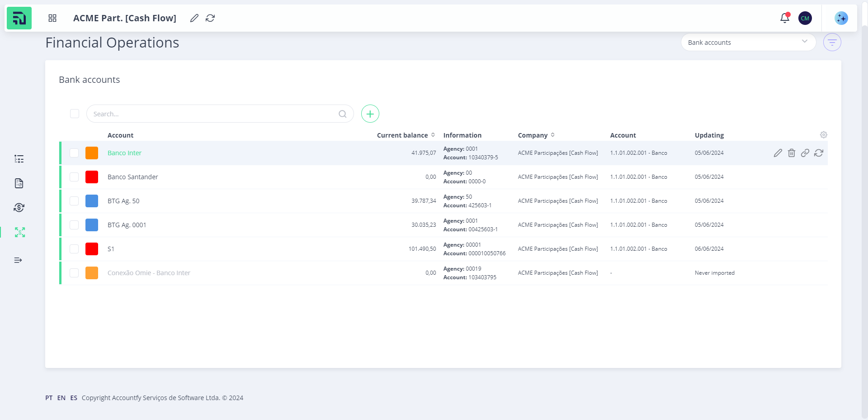
Task: Click the notification bell icon
Action: pyautogui.click(x=784, y=18)
